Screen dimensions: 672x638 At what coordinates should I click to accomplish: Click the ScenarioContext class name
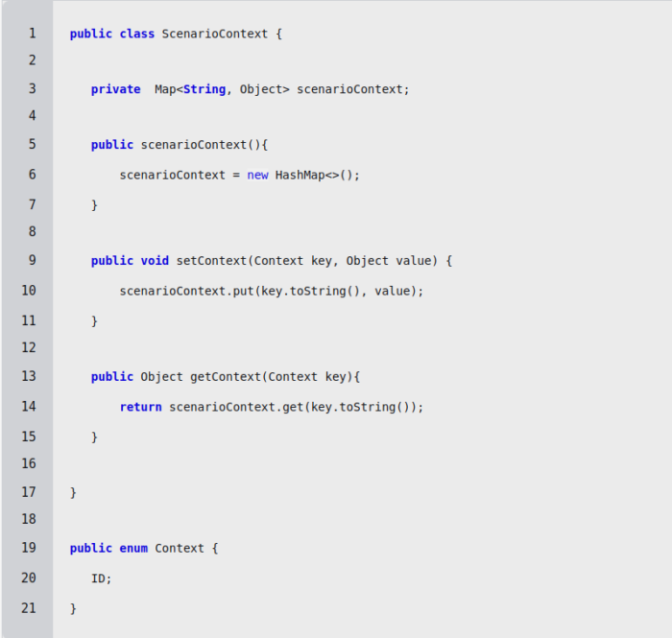coord(214,34)
